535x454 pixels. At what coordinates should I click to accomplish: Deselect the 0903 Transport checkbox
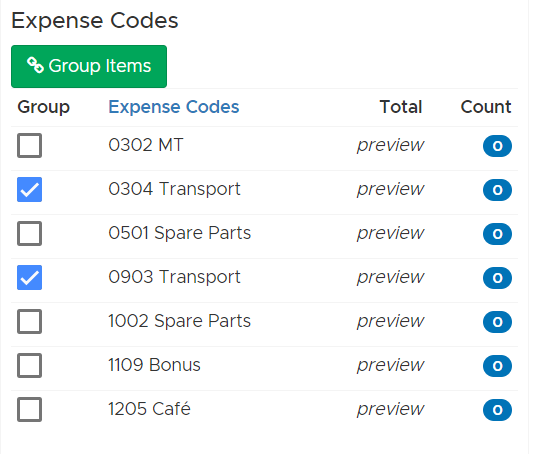point(30,278)
